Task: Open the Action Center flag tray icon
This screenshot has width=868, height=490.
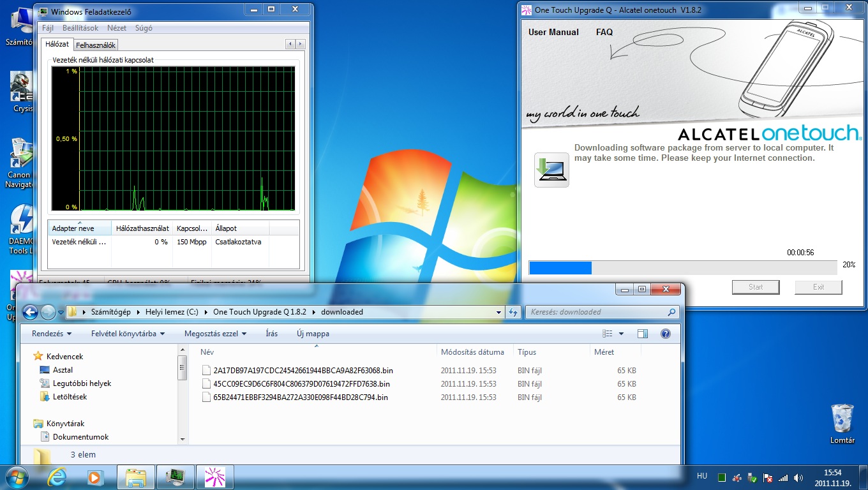Action: [768, 477]
